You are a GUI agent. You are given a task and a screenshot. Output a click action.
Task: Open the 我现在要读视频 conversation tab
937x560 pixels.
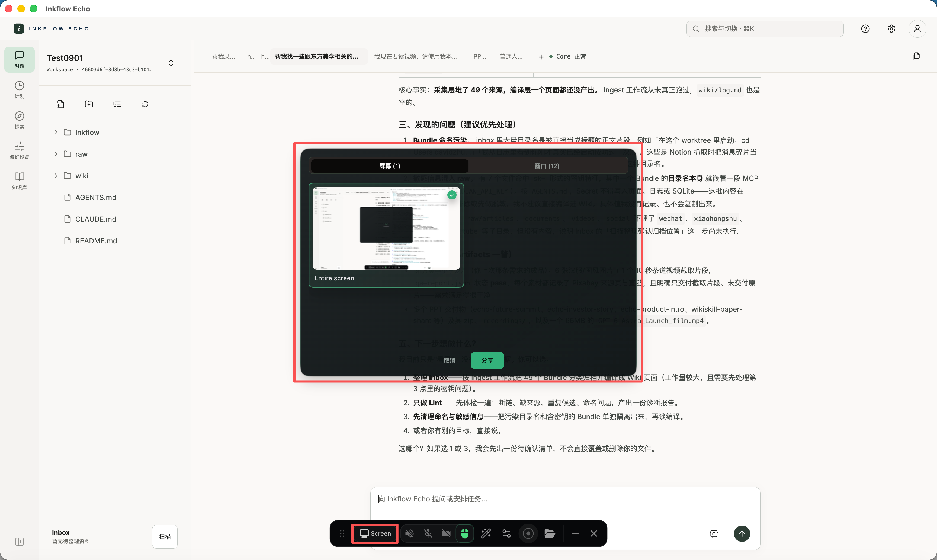(x=415, y=56)
